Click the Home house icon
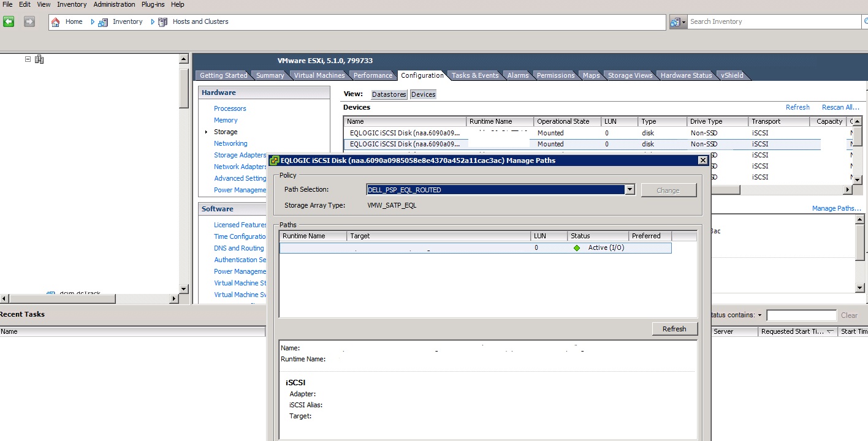Viewport: 868px width, 441px height. pos(56,21)
